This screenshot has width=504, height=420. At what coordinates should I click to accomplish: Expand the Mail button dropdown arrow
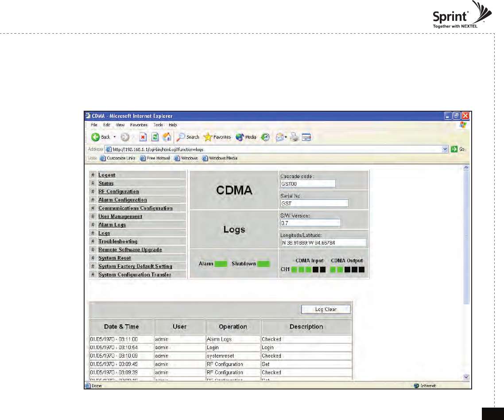[286, 137]
